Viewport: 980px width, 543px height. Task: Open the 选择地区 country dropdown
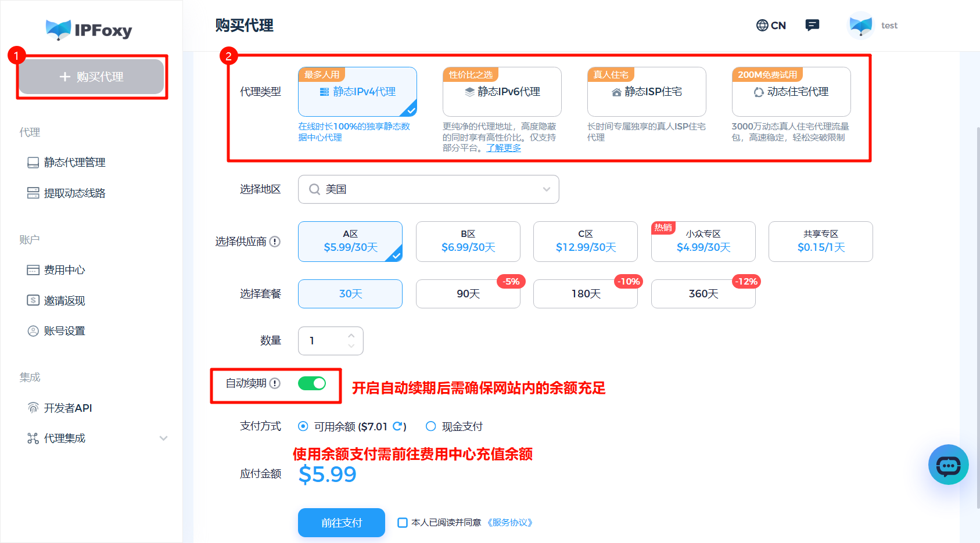pos(428,189)
